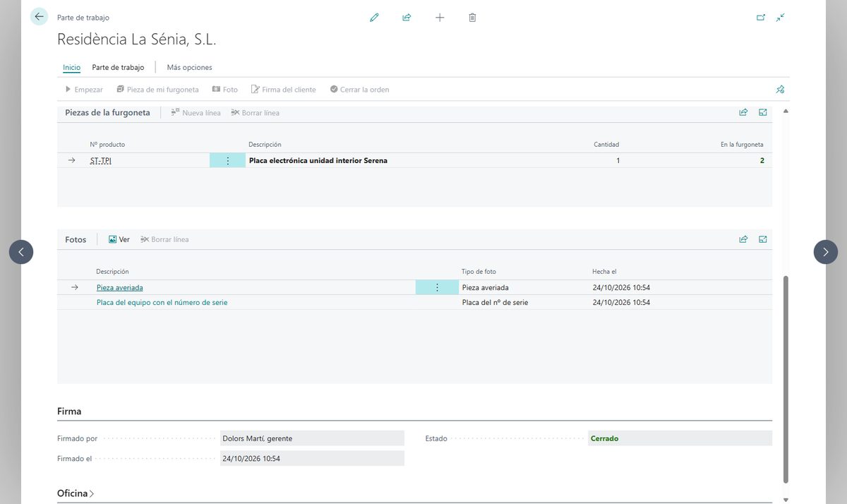Open row menu for Pieza averiada photo

437,287
